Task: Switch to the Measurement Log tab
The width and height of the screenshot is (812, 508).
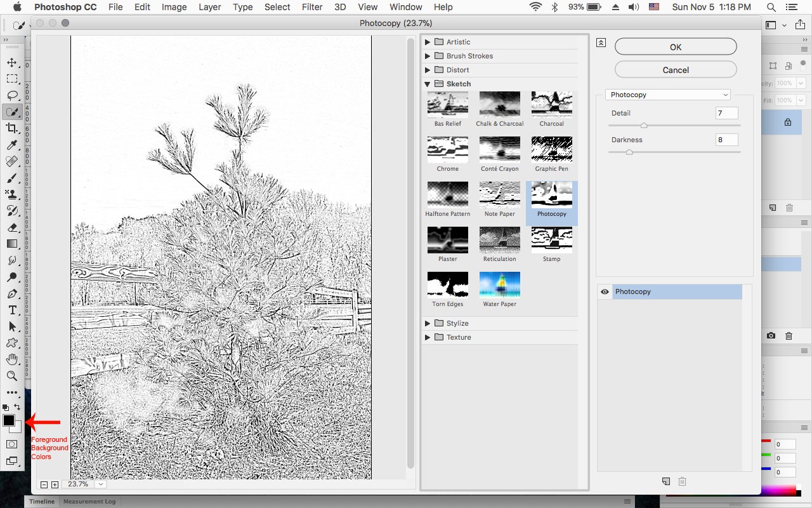Action: (89, 501)
